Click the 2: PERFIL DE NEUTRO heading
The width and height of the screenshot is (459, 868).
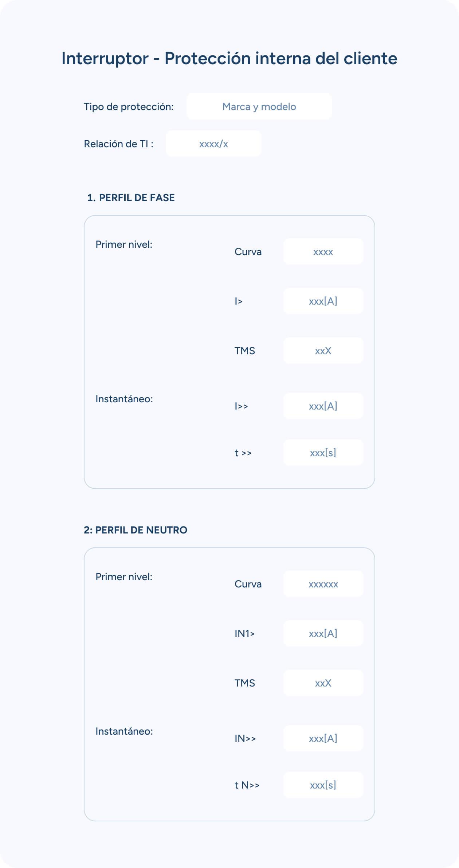[136, 530]
